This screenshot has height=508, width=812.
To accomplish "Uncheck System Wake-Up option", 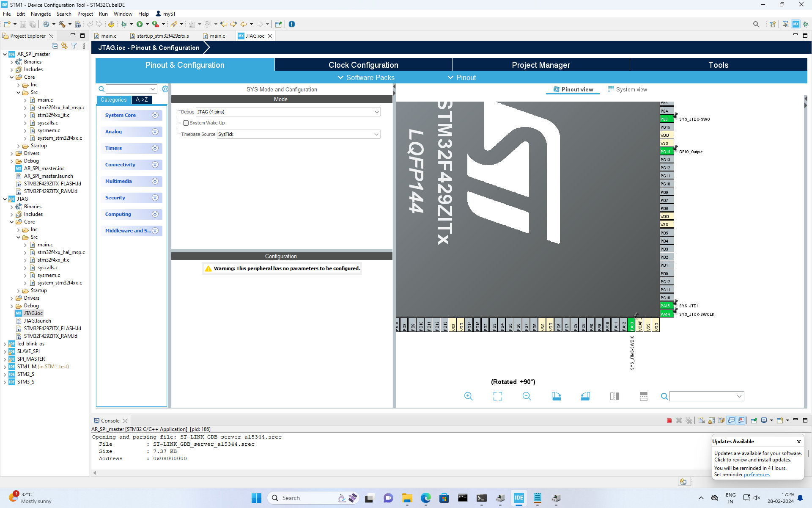I will click(186, 123).
